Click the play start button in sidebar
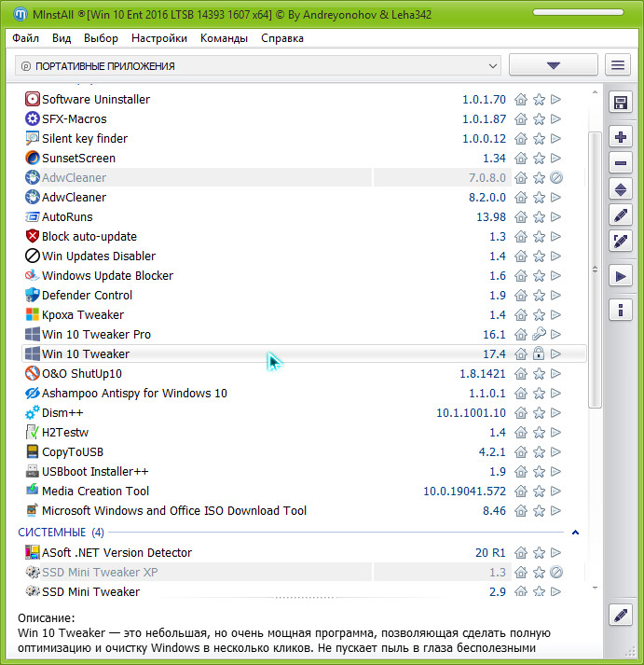Viewport: 644px width, 665px height. [x=621, y=275]
